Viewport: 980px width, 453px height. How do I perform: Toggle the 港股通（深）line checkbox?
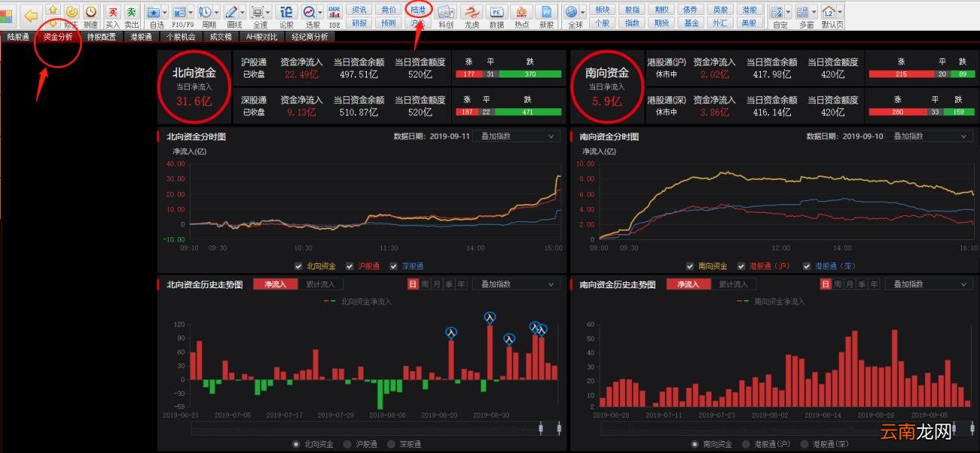pyautogui.click(x=807, y=266)
